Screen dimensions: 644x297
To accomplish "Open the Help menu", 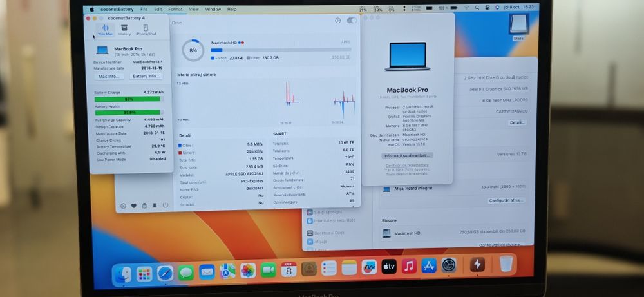I will [232, 9].
